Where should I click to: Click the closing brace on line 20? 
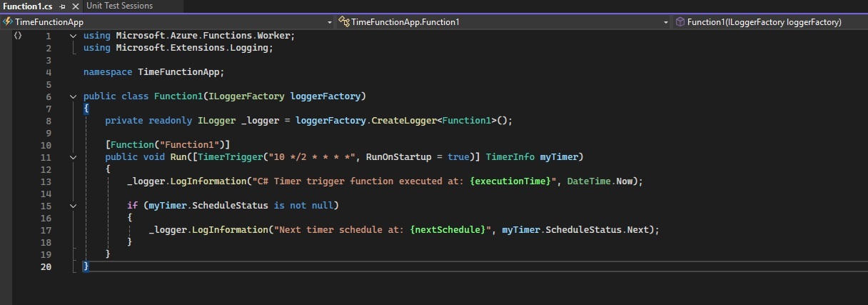[x=86, y=266]
